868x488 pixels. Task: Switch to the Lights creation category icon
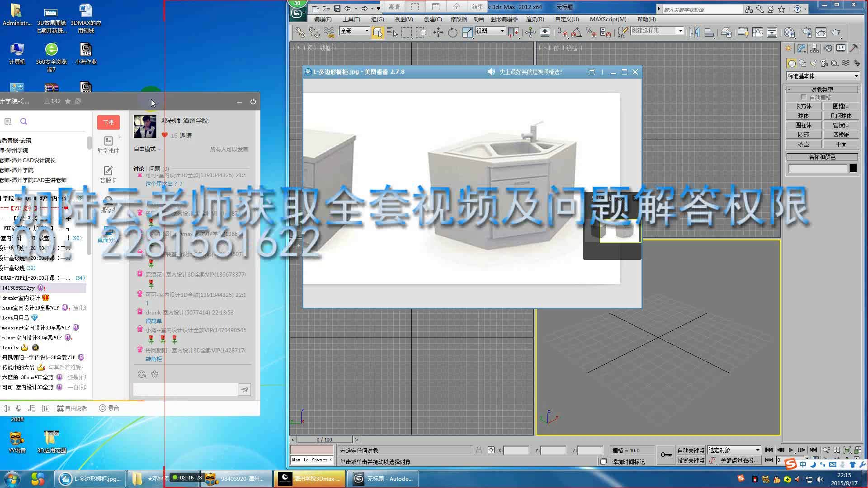[x=814, y=63]
